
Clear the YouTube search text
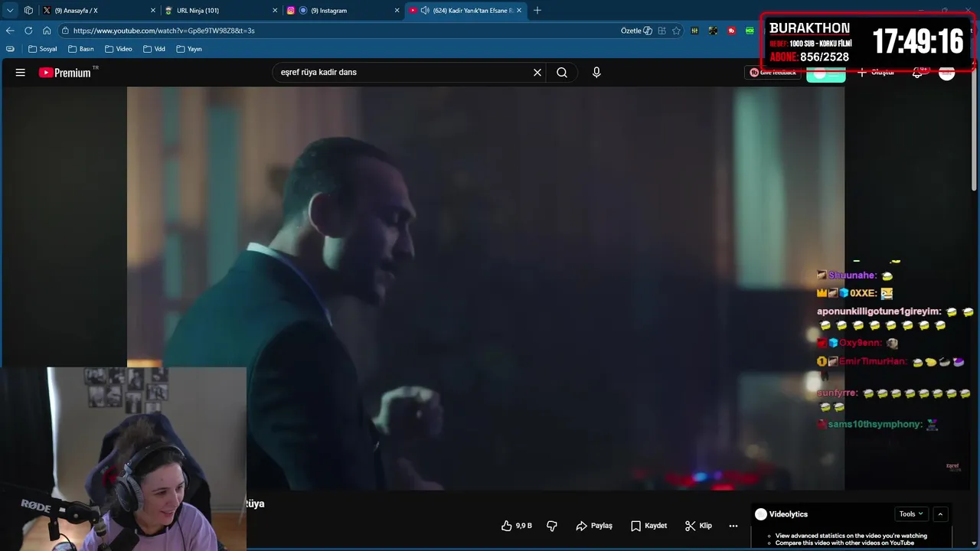[x=537, y=73]
